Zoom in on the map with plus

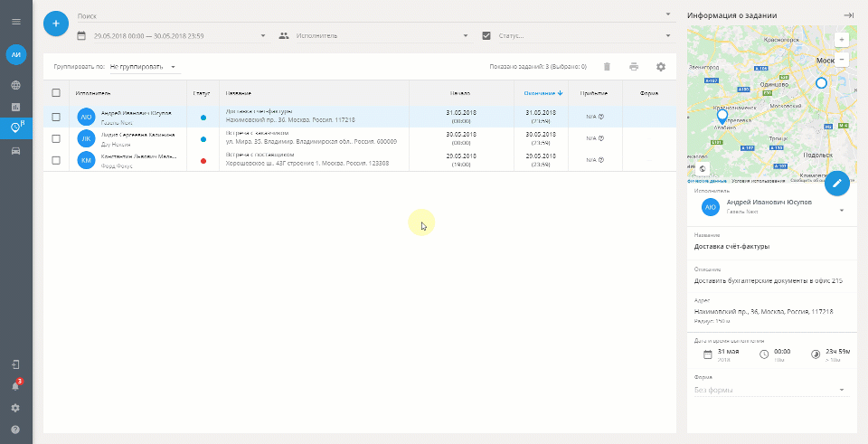[842, 40]
